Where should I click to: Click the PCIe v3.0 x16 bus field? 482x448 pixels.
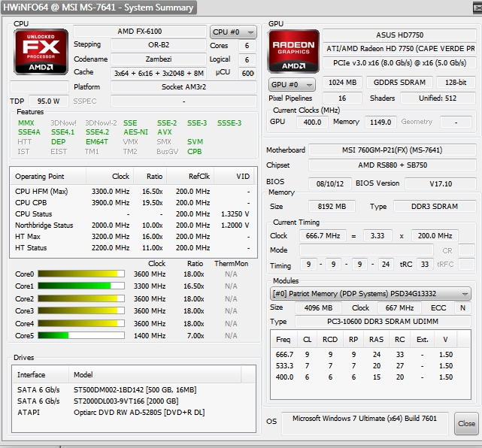399,63
